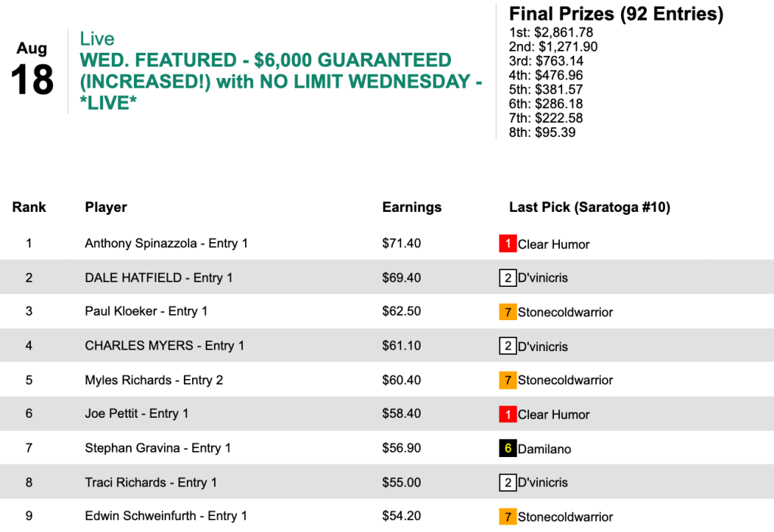Click the 2 badge in Dale Hatfield's row

tap(507, 278)
